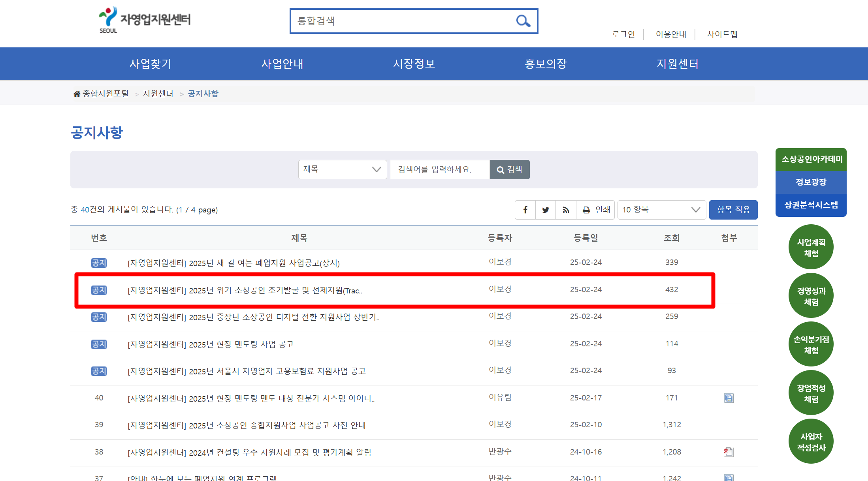Screen dimensions: 868x481
Task: Open the 사업계획 체험 green circle shortcut
Action: 811,247
